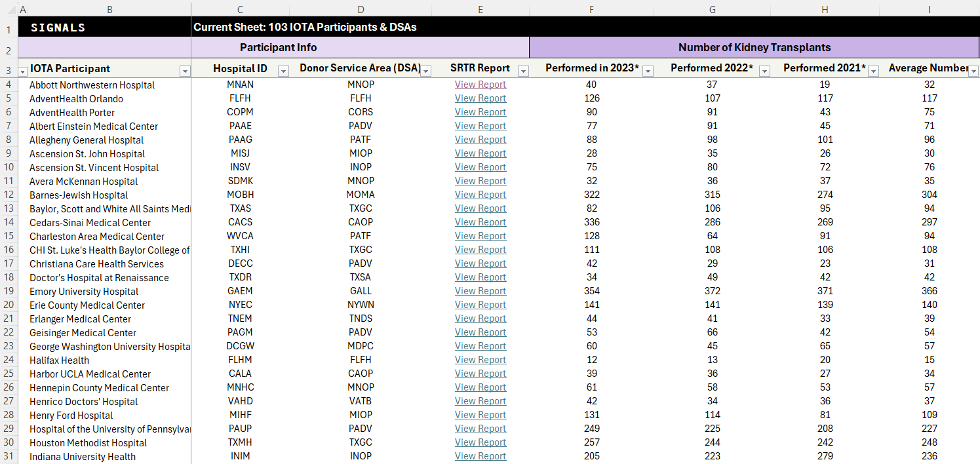Select DSA cell NYWN
The image size is (980, 464).
361,305
